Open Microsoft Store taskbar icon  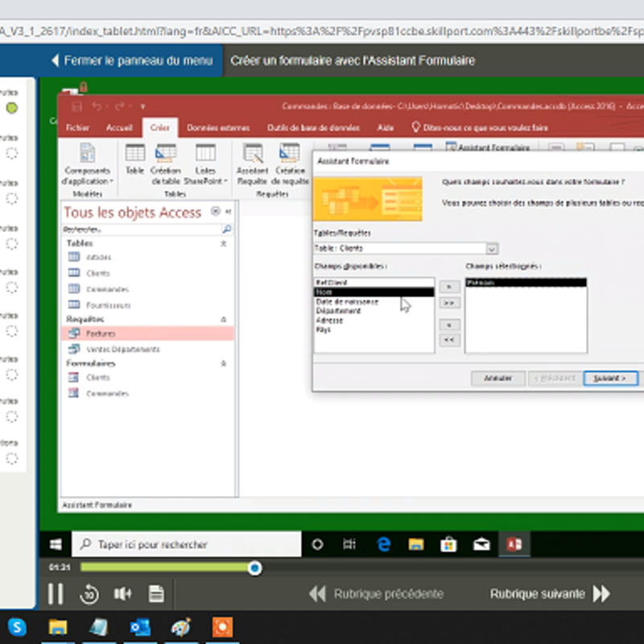click(x=448, y=545)
